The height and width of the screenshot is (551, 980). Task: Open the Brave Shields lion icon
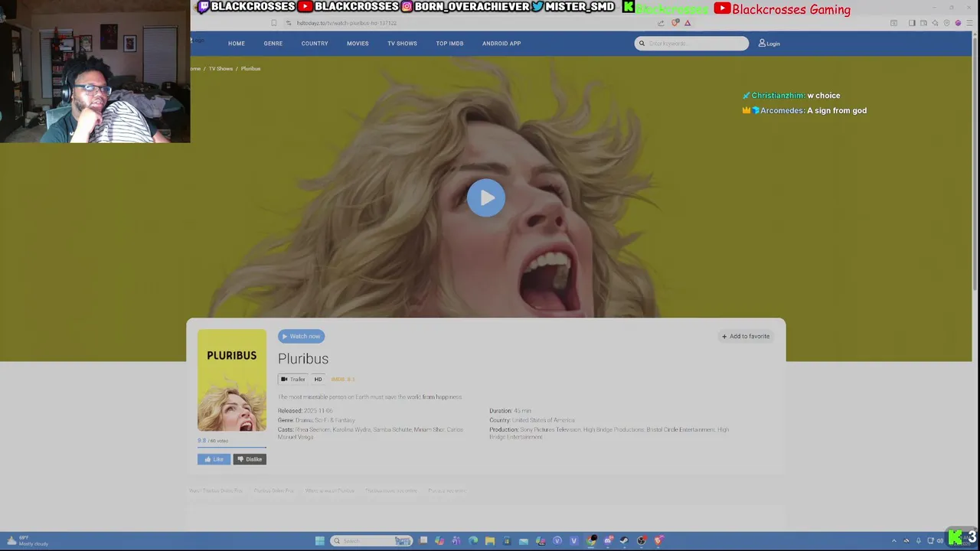[x=675, y=23]
